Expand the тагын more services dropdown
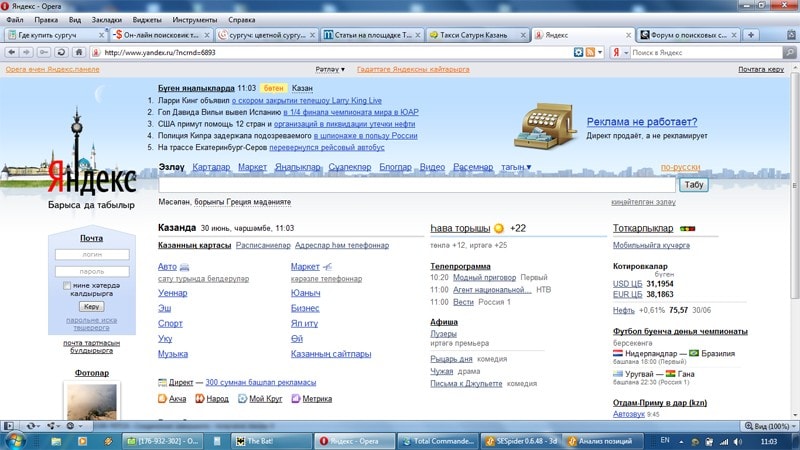The image size is (800, 450). pos(516,167)
